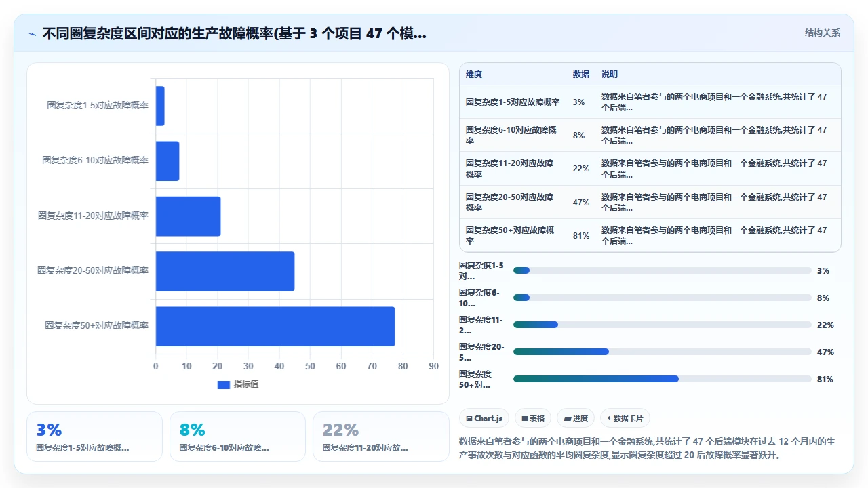Select the 进度 tag
The width and height of the screenshot is (868, 488).
pyautogui.click(x=576, y=418)
